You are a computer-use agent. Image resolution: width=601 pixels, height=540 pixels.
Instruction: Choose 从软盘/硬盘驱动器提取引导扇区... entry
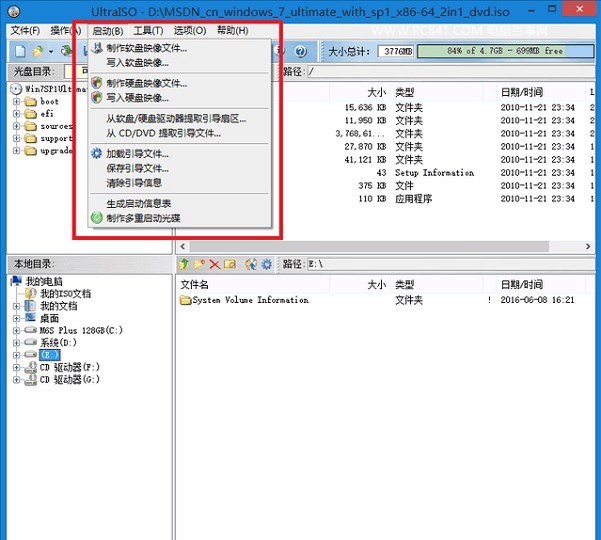(x=179, y=118)
